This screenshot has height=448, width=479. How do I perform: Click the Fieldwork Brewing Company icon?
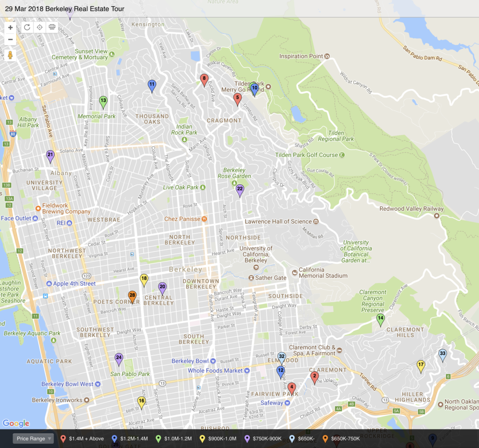[x=38, y=208]
